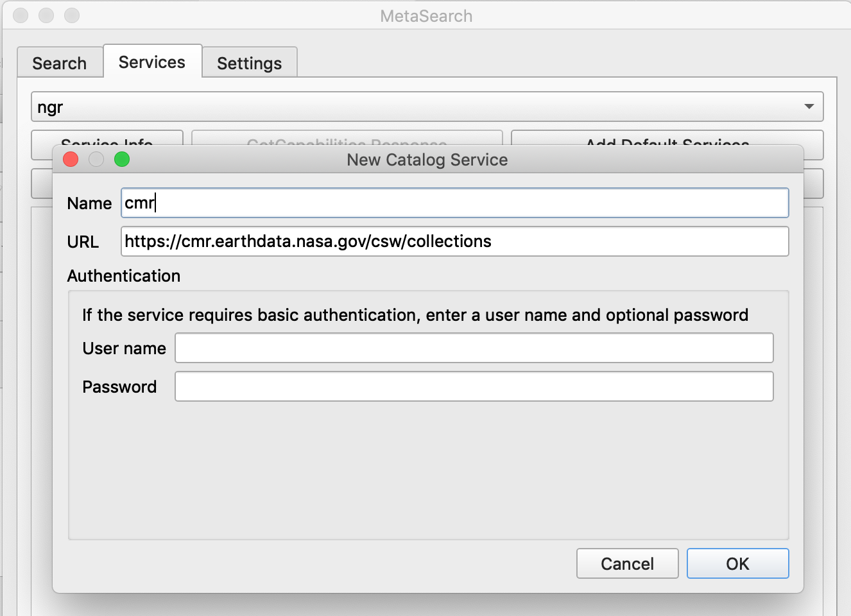
Task: Select the URL text showing cmr.earthdata.nasa.gov
Action: tap(308, 241)
